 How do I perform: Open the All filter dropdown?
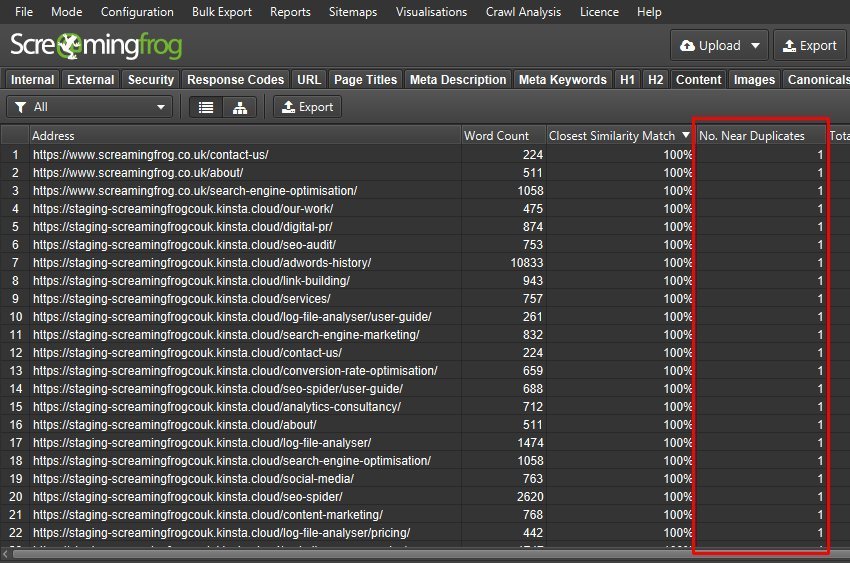tap(90, 107)
